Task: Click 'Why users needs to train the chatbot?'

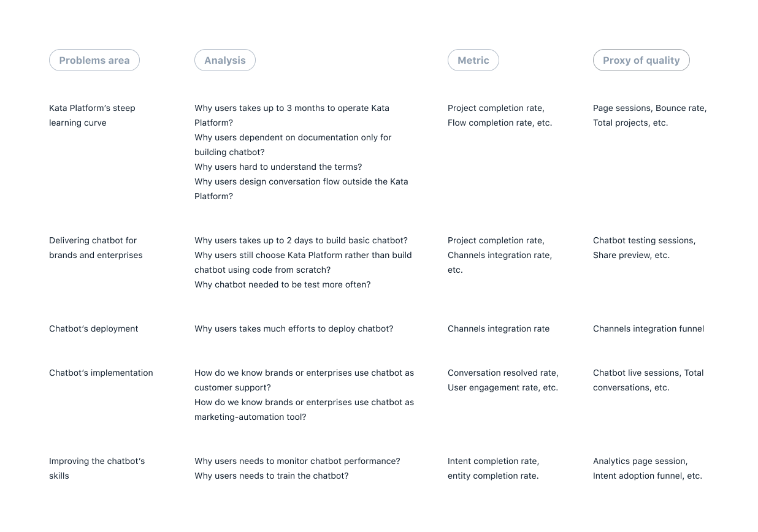Action: pyautogui.click(x=272, y=476)
